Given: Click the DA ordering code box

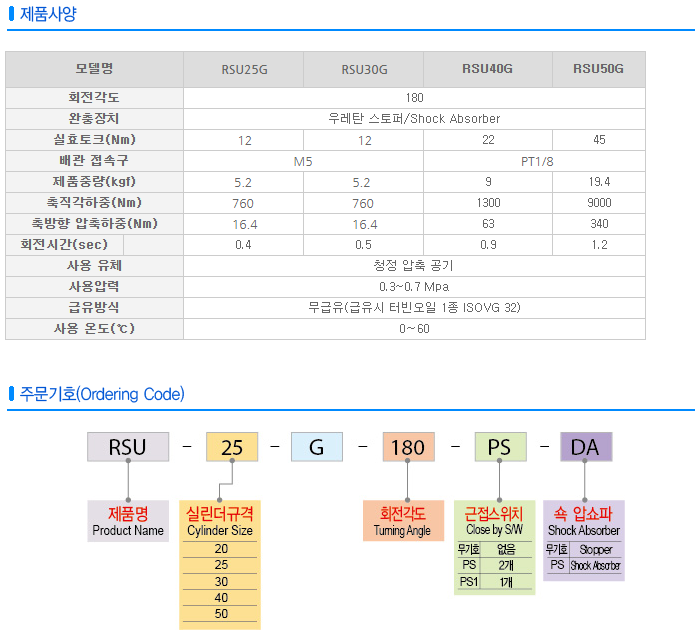Looking at the screenshot, I should click(586, 447).
